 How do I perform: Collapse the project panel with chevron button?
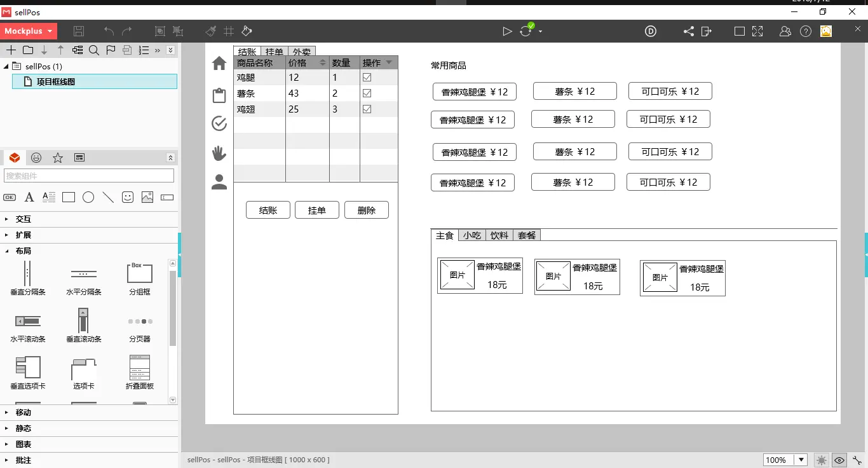pyautogui.click(x=170, y=50)
